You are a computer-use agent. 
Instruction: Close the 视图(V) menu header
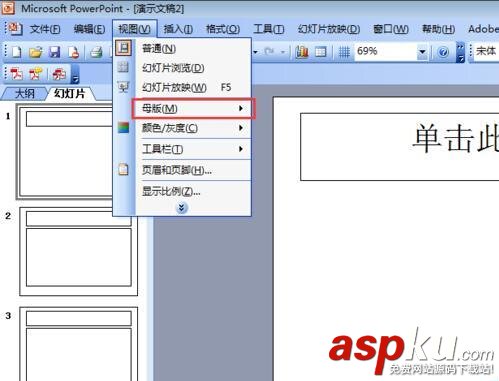(134, 29)
